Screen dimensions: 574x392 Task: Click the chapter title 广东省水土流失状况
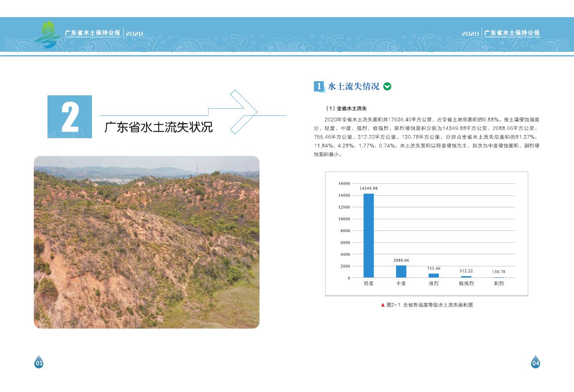tap(158, 127)
